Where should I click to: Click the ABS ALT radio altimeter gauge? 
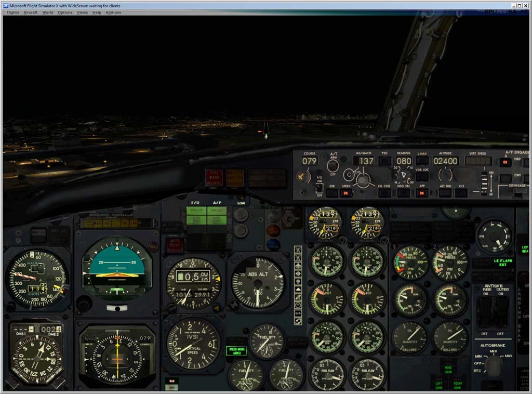[x=258, y=282]
